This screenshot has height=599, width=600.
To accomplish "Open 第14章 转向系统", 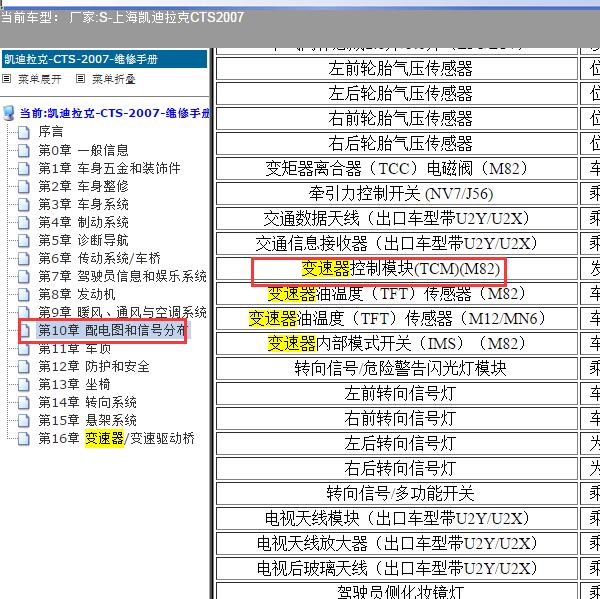I will (87, 402).
